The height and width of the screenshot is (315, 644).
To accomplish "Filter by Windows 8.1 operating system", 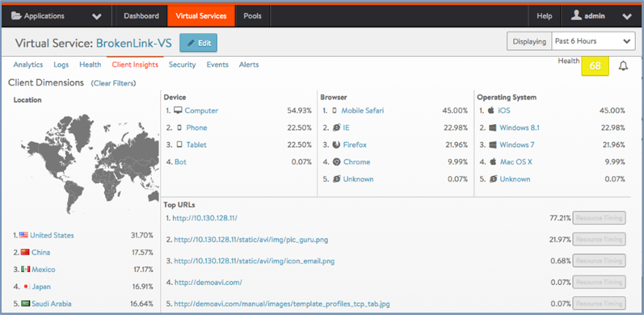I will pyautogui.click(x=520, y=128).
